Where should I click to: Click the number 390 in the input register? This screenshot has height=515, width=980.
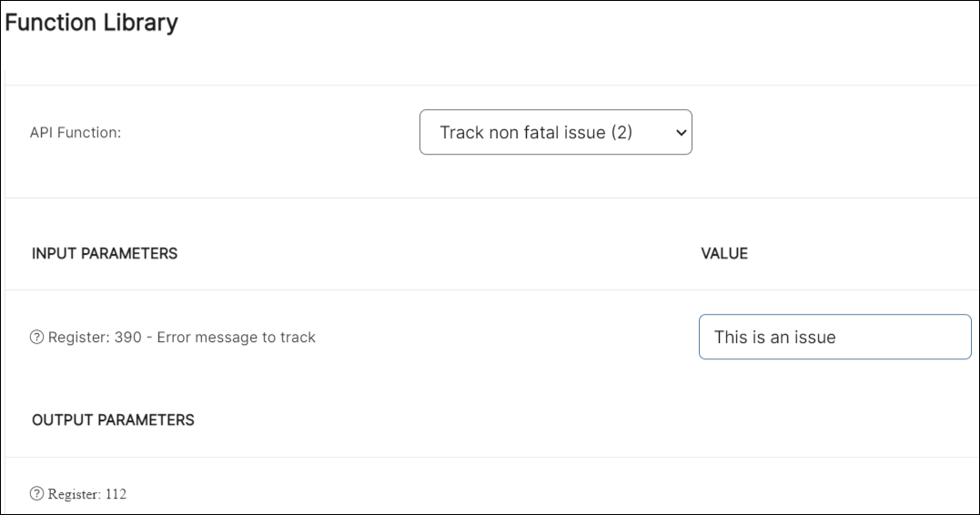[x=128, y=338]
